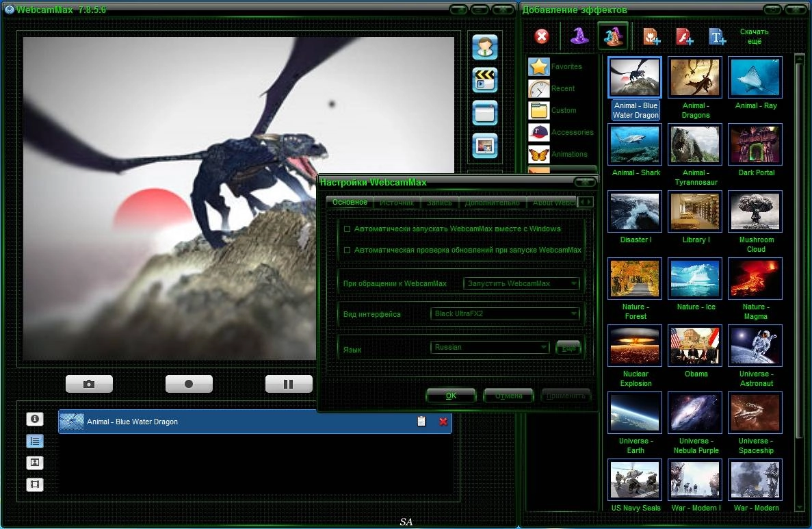Enable auto-start WebcamMax with Windows checkbox
The image size is (812, 529).
[x=347, y=229]
